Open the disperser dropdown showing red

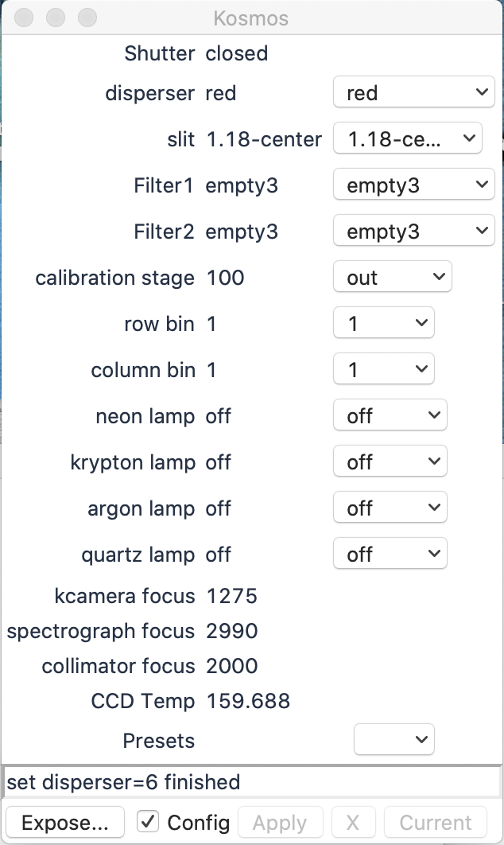tap(413, 93)
